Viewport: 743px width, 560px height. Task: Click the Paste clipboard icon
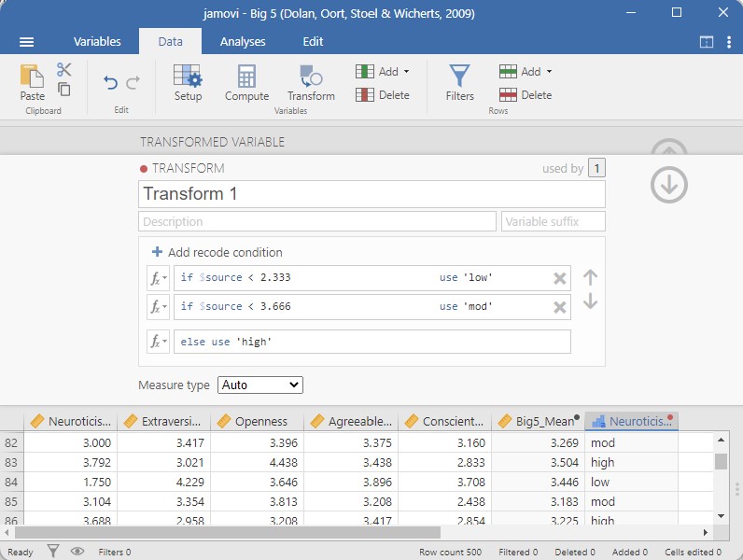(x=33, y=77)
